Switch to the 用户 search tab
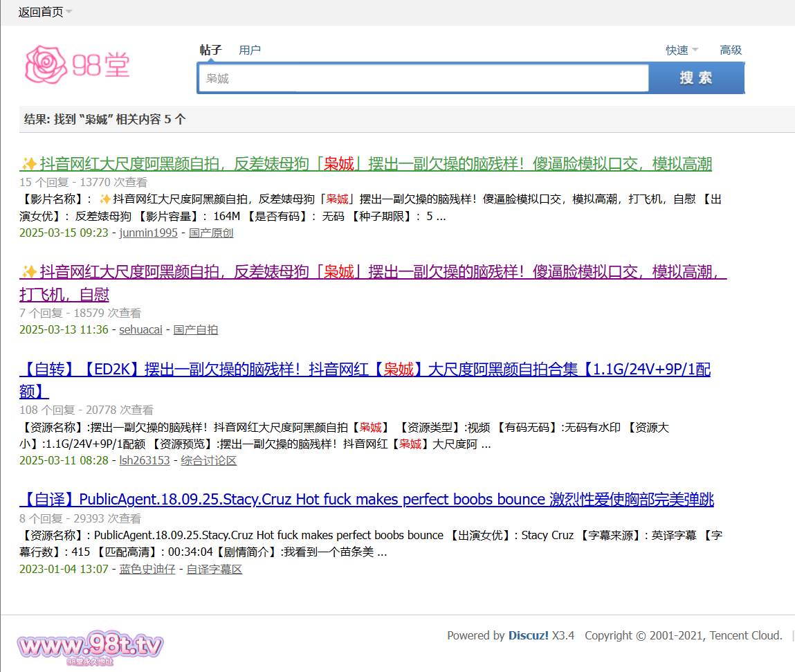Viewport: 795px width, 672px height. (250, 50)
